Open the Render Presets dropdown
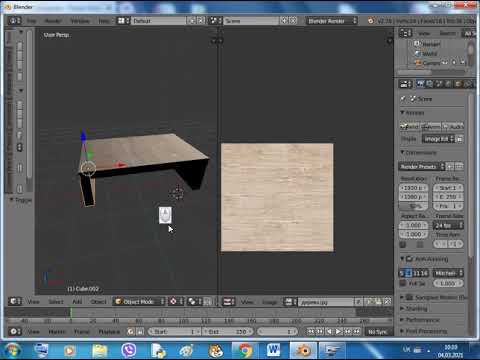The width and height of the screenshot is (480, 360). coord(422,166)
